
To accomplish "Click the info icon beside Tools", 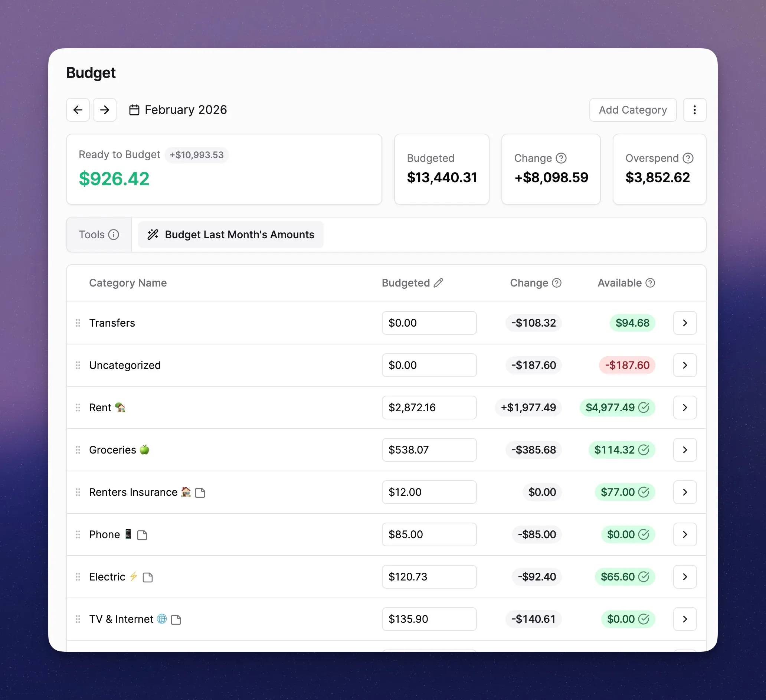I will [x=113, y=235].
